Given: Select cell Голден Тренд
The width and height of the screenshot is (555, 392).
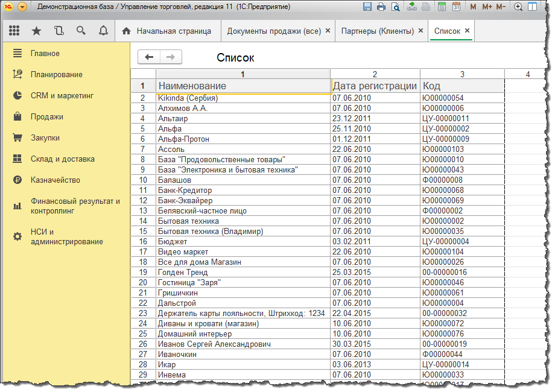Looking at the screenshot, I should coord(243,273).
